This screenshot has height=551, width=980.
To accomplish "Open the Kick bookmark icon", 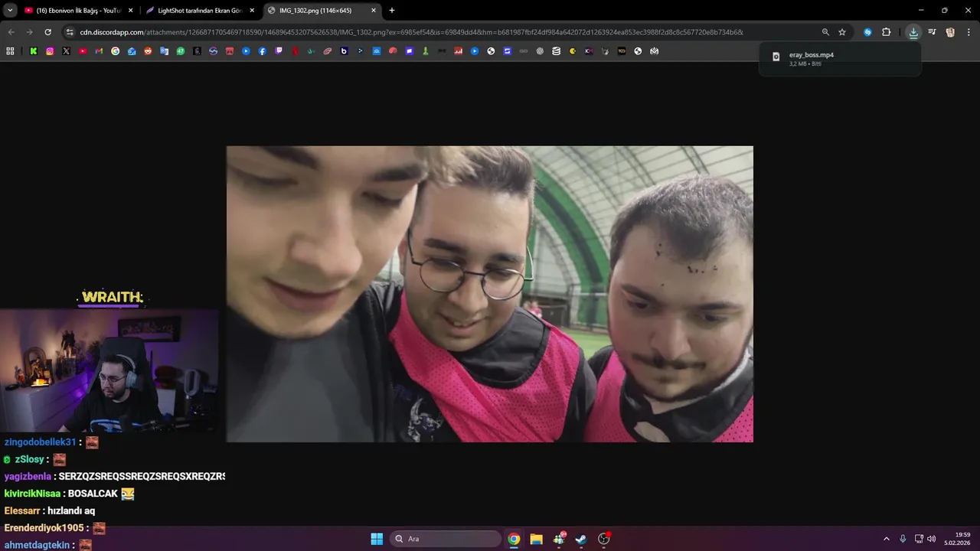I will tap(34, 51).
